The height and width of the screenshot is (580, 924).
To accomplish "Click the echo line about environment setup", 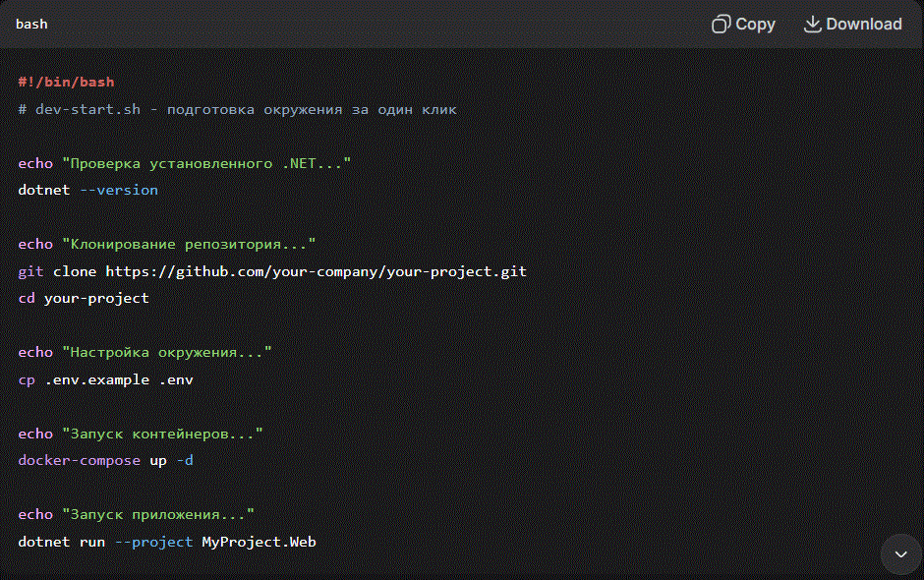I will (145, 351).
